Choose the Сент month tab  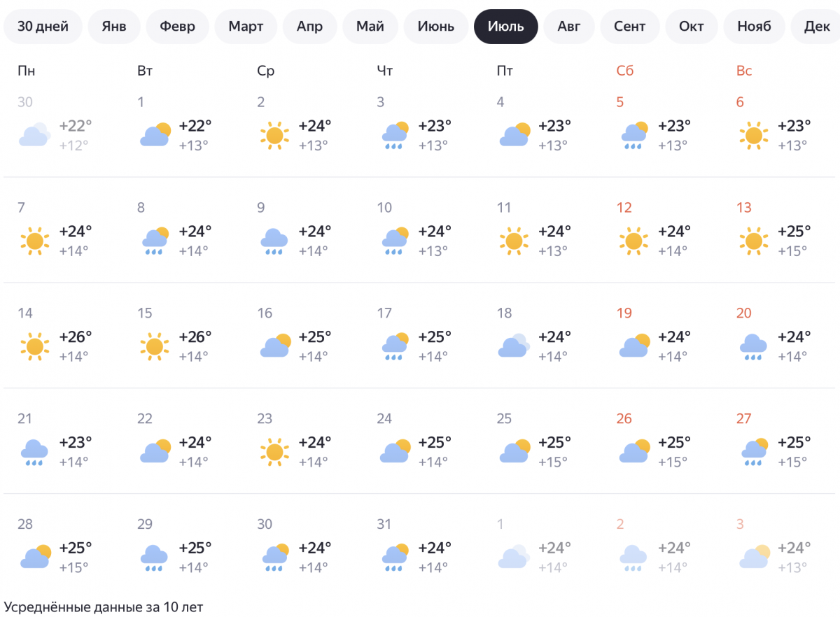point(629,27)
